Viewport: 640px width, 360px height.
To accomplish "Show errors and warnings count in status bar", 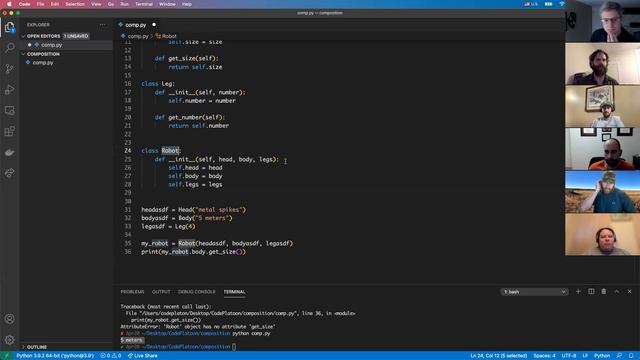I will pyautogui.click(x=111, y=356).
